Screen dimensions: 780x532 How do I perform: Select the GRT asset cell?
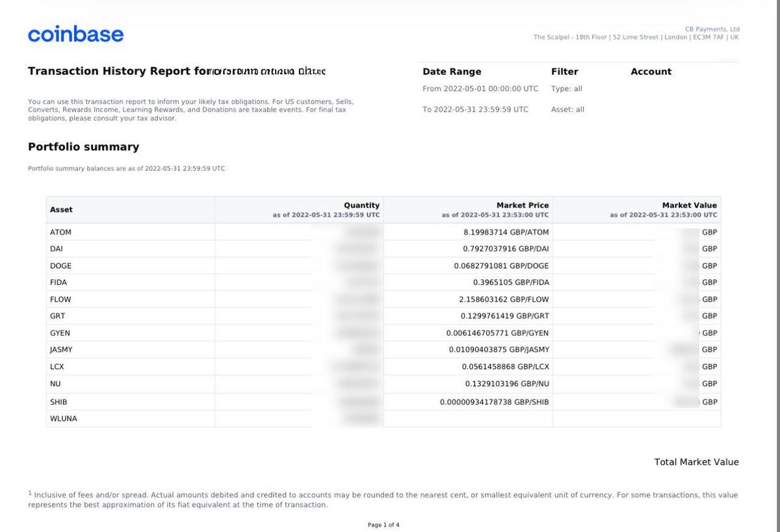click(x=130, y=316)
